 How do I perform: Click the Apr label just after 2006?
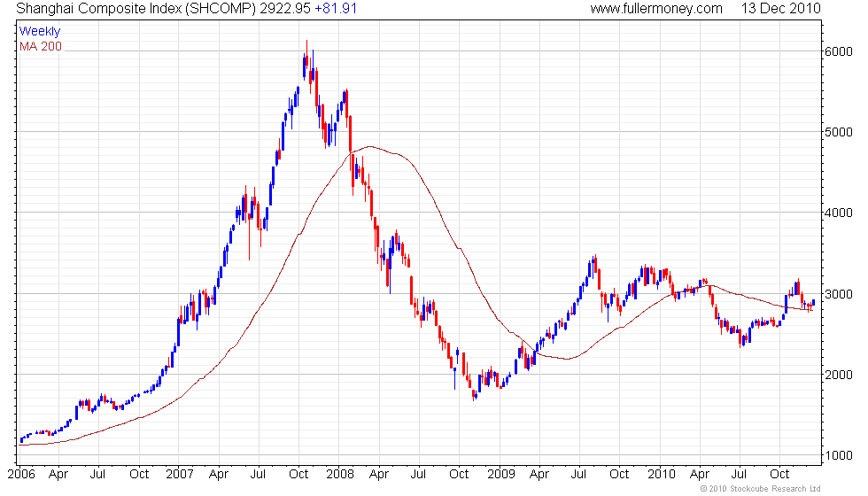point(58,475)
